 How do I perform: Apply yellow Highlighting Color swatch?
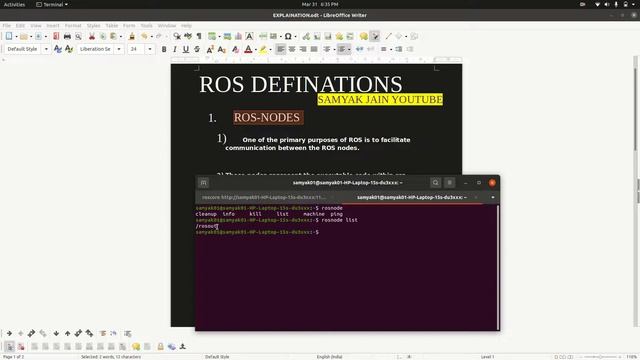[x=263, y=49]
